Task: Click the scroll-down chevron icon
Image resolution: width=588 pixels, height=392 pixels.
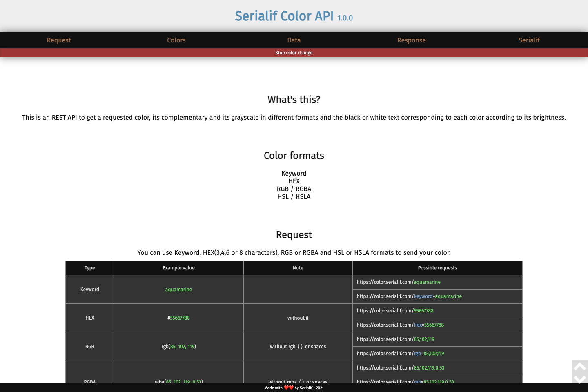Action: pyautogui.click(x=580, y=379)
